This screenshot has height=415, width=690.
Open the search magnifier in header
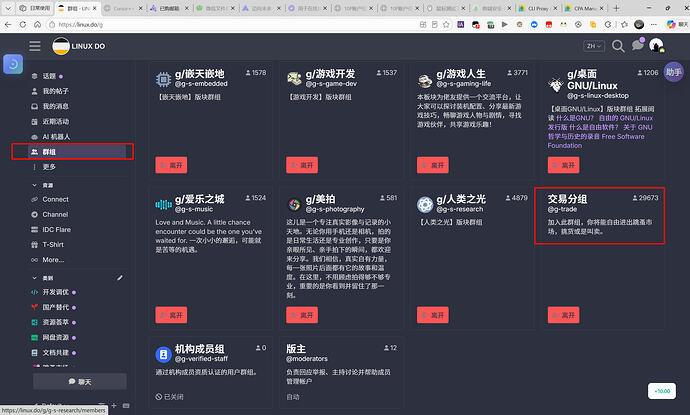click(618, 46)
